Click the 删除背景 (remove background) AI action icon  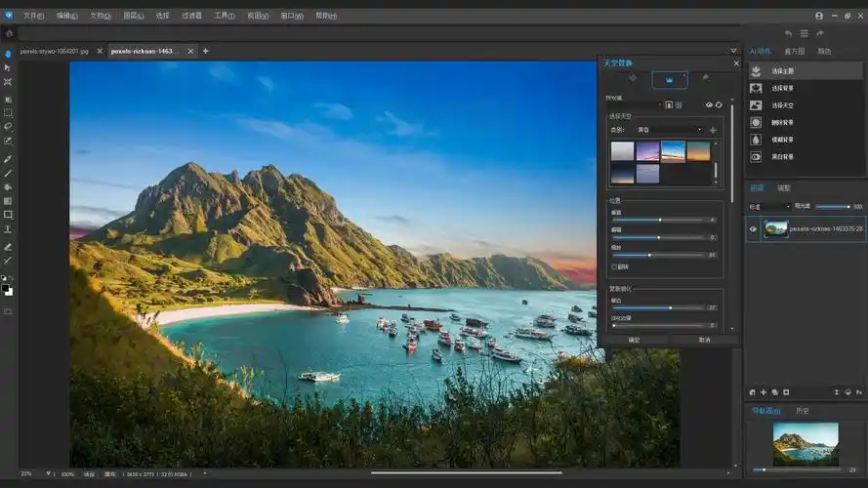coord(756,123)
